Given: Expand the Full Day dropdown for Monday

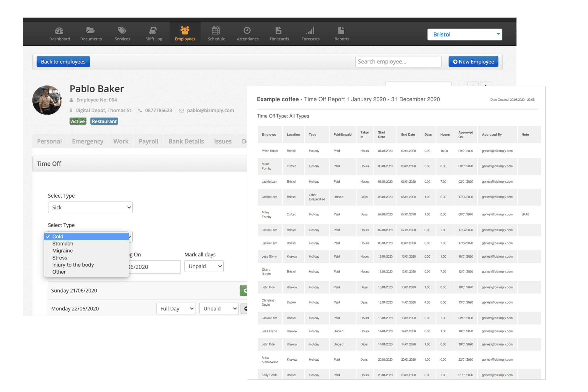Looking at the screenshot, I should pyautogui.click(x=175, y=308).
